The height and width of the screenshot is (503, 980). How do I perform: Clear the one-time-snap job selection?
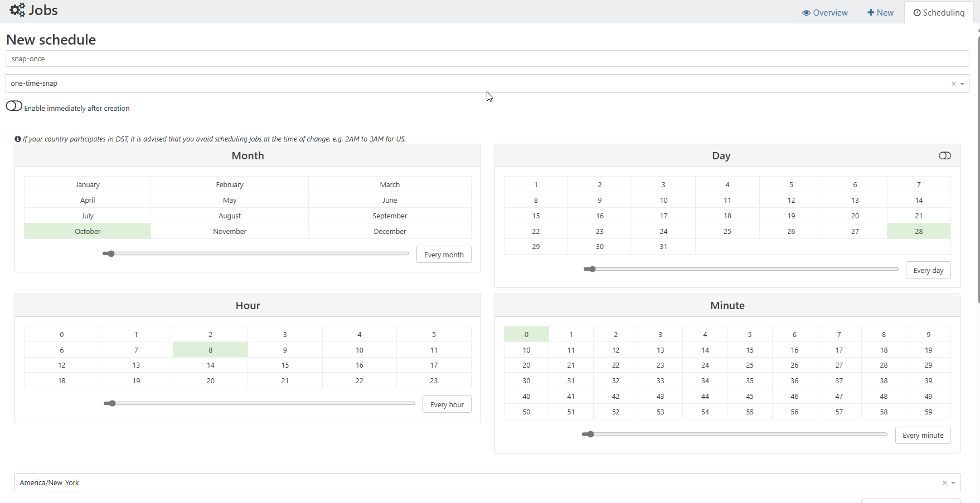(953, 84)
